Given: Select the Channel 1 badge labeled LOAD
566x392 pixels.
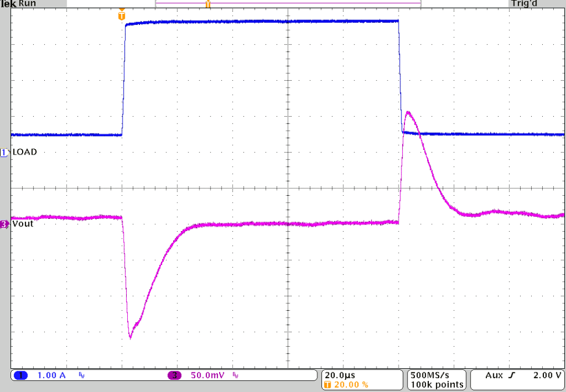Looking at the screenshot, I should coord(4,152).
